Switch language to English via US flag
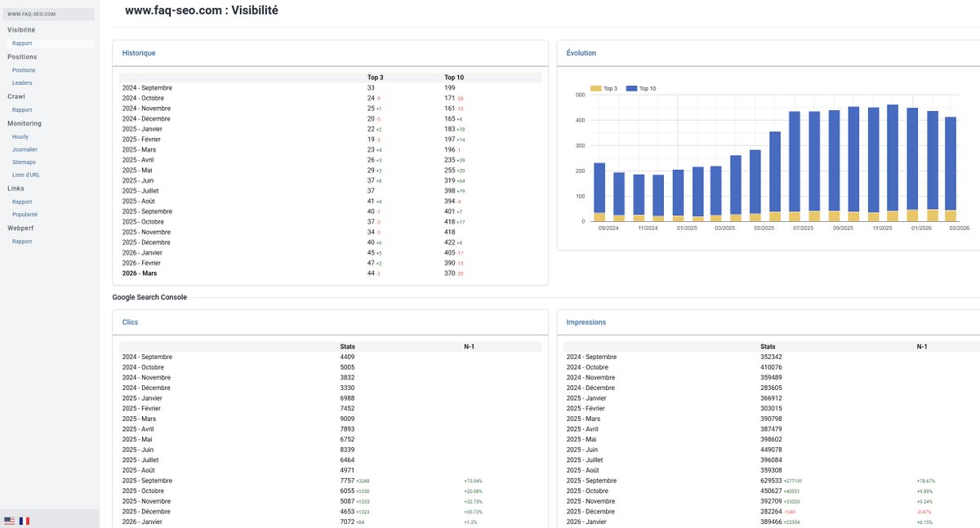 point(9,520)
